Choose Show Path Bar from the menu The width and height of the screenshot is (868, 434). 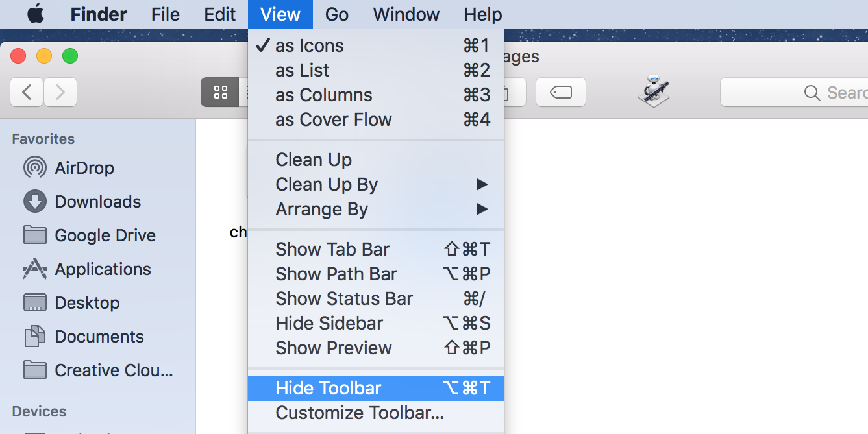click(336, 274)
